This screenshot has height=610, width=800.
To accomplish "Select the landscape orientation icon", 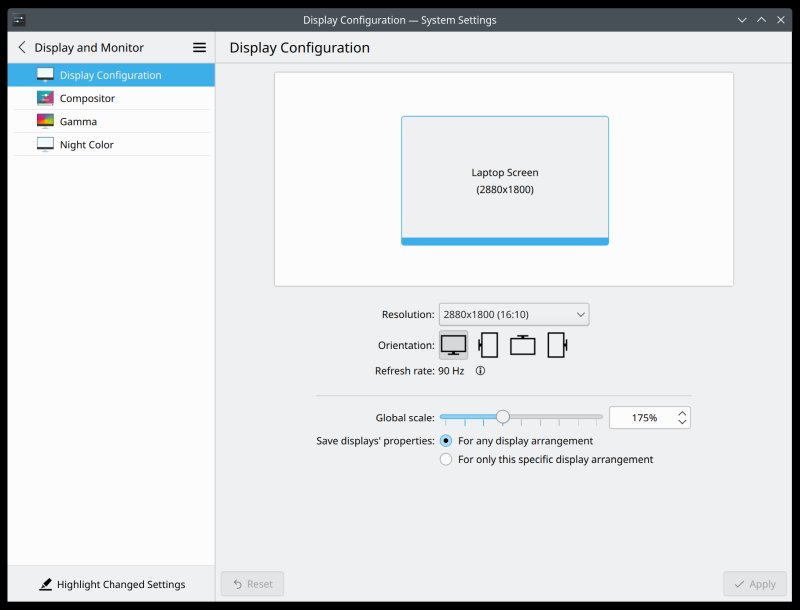I will (x=453, y=344).
